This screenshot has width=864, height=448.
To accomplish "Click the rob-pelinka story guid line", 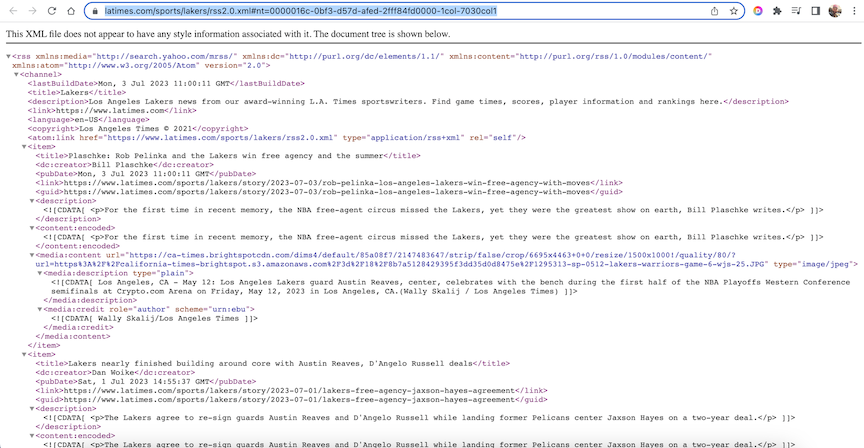I will 329,192.
